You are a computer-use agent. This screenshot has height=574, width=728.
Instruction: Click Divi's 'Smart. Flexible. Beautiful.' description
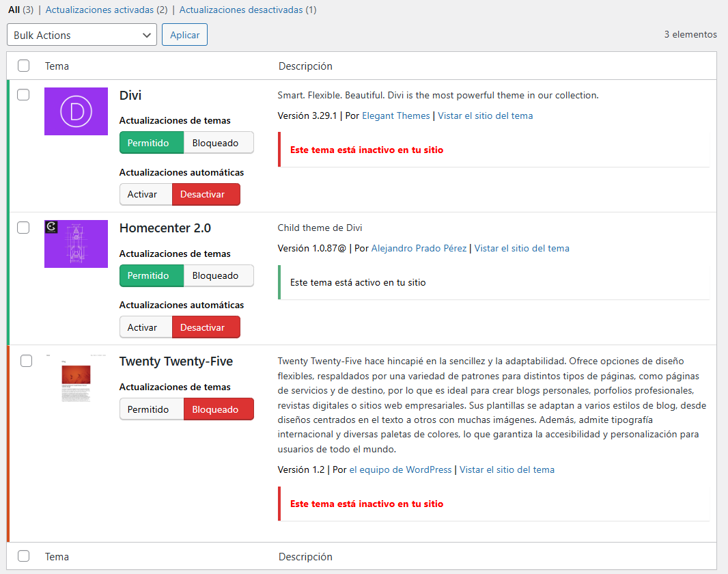pyautogui.click(x=438, y=95)
